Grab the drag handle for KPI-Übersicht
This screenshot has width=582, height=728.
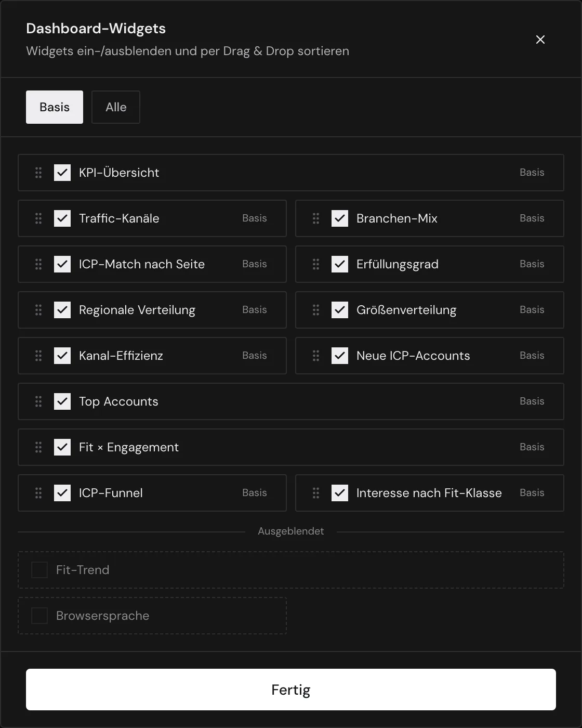click(x=38, y=173)
